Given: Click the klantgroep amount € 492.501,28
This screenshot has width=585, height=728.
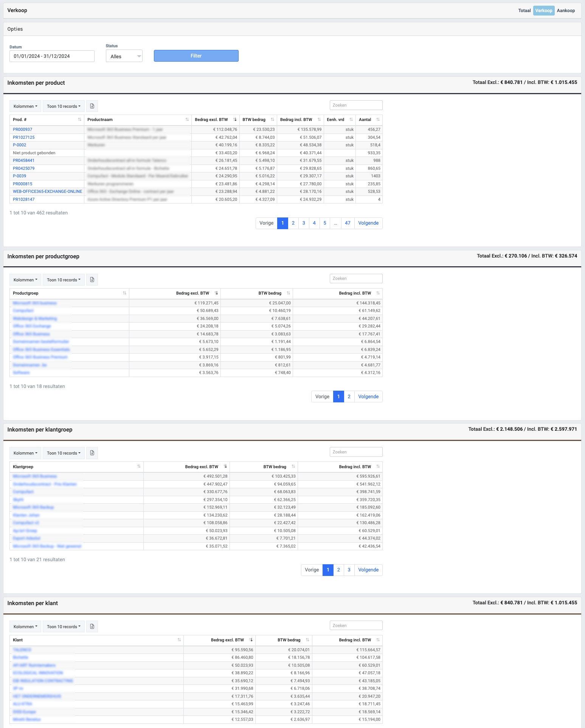Looking at the screenshot, I should point(215,476).
